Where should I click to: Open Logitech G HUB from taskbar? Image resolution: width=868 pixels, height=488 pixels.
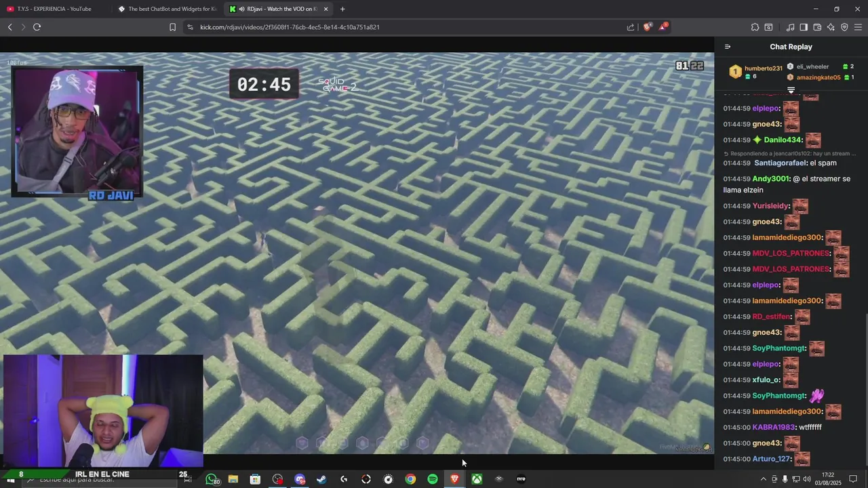click(344, 479)
